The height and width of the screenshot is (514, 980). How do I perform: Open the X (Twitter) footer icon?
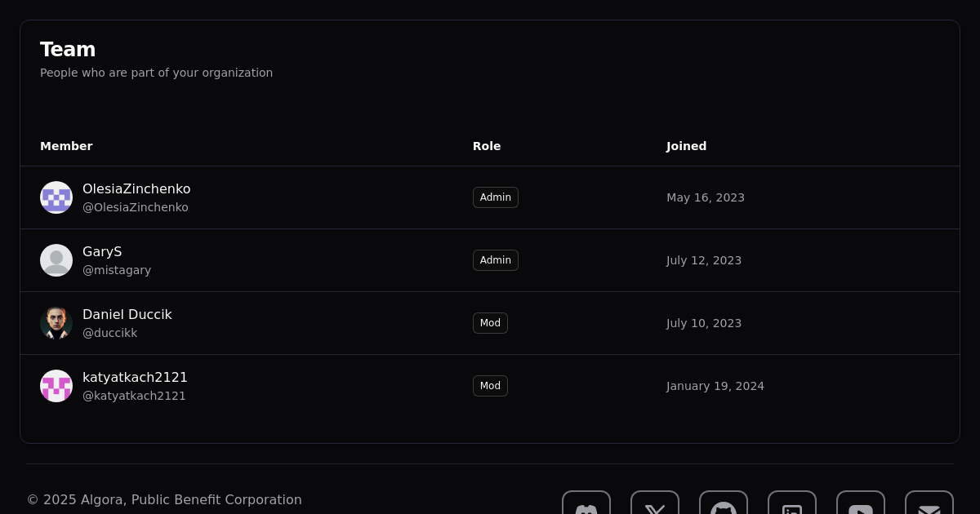click(655, 506)
